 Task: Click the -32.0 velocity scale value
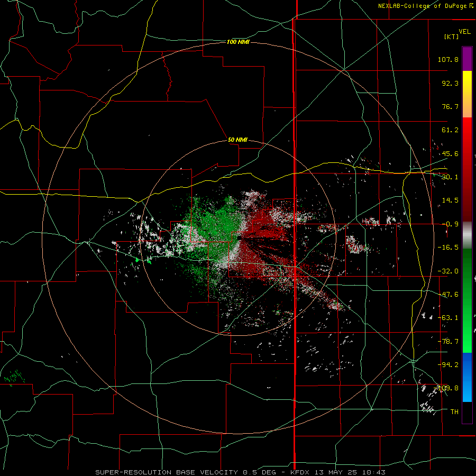(x=448, y=271)
